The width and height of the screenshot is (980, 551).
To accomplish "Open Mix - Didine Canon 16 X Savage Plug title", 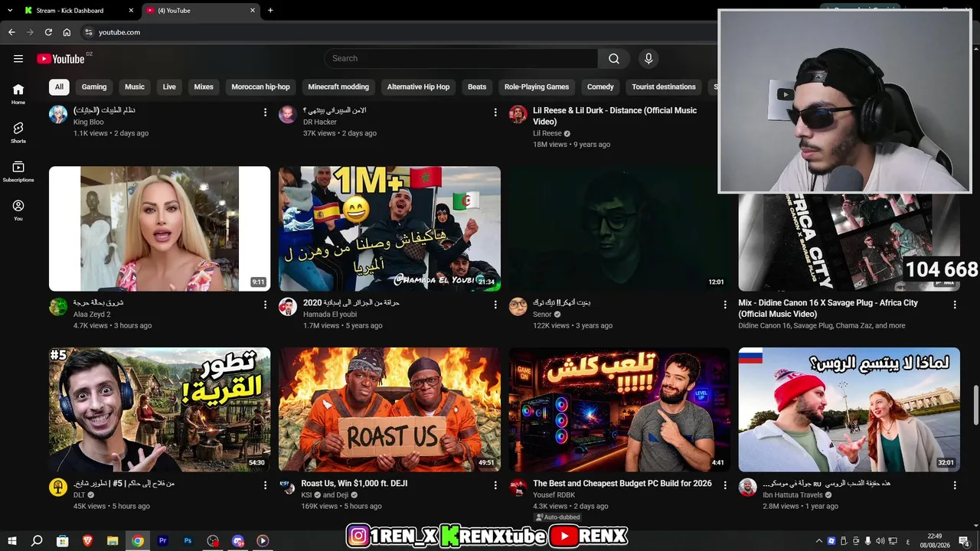I will coord(828,308).
